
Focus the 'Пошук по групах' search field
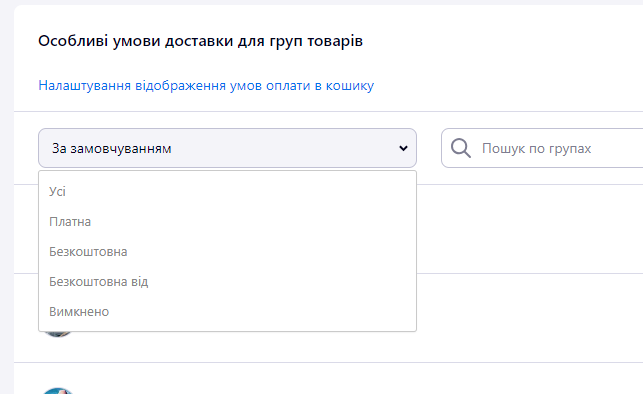[x=542, y=148]
